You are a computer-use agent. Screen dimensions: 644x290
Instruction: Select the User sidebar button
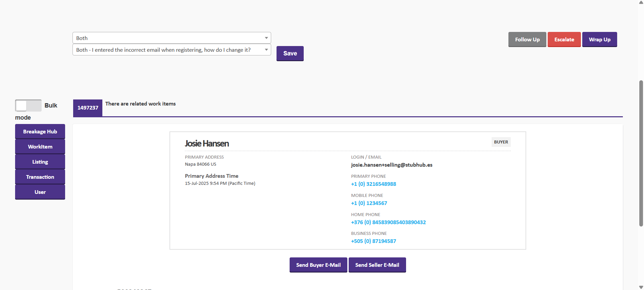click(40, 192)
